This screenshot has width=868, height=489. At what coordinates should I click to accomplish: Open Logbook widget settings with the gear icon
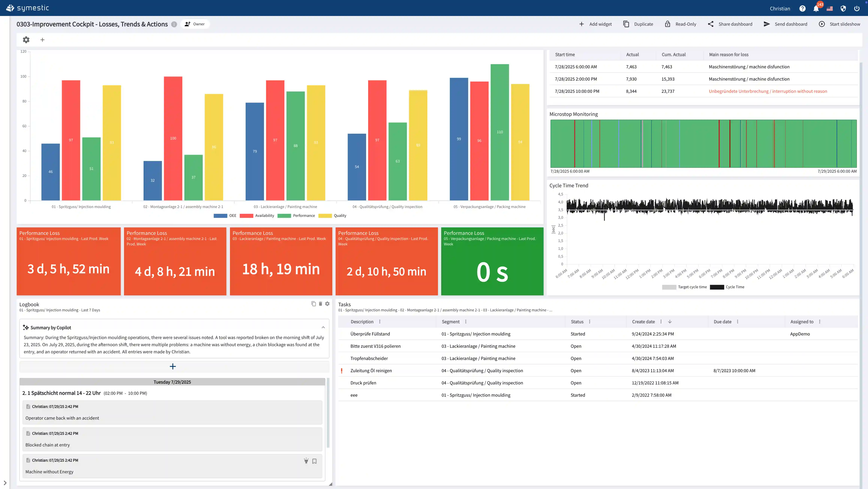[x=327, y=303]
